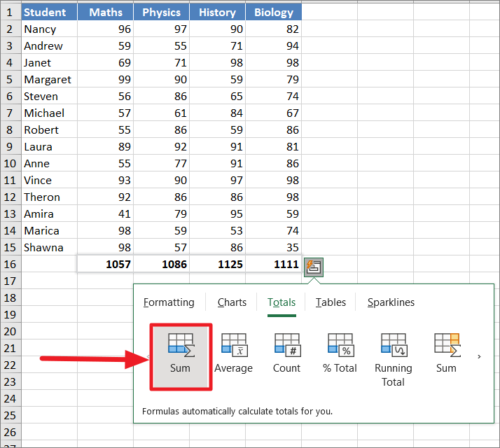Click the cell containing Marica
The height and width of the screenshot is (448, 500).
pyautogui.click(x=50, y=230)
